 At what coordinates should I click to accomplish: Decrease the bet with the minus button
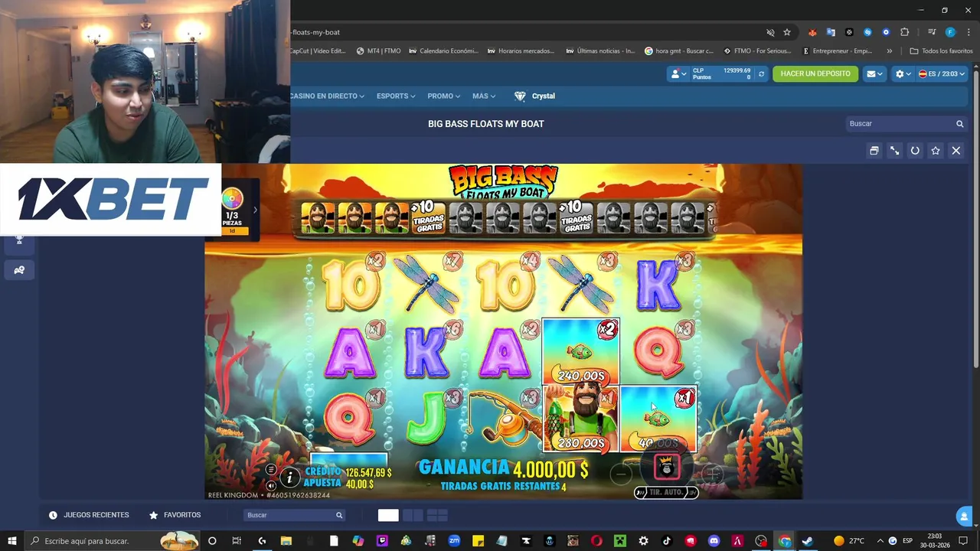click(x=622, y=474)
